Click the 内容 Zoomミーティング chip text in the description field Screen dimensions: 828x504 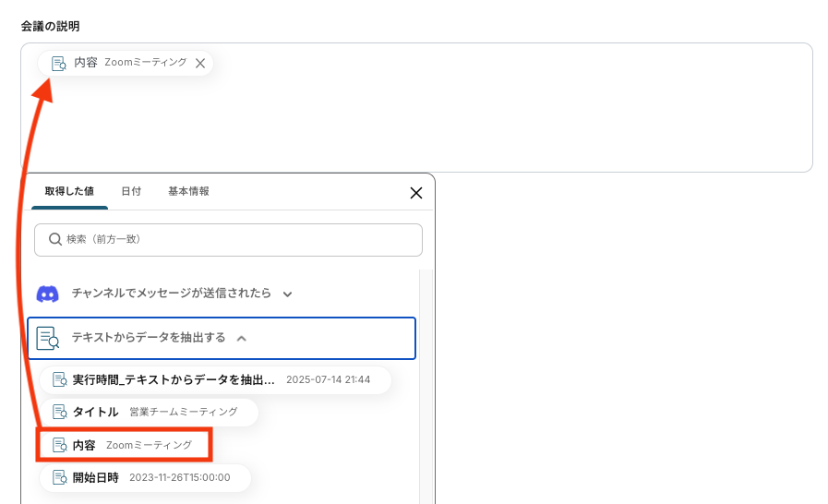130,63
